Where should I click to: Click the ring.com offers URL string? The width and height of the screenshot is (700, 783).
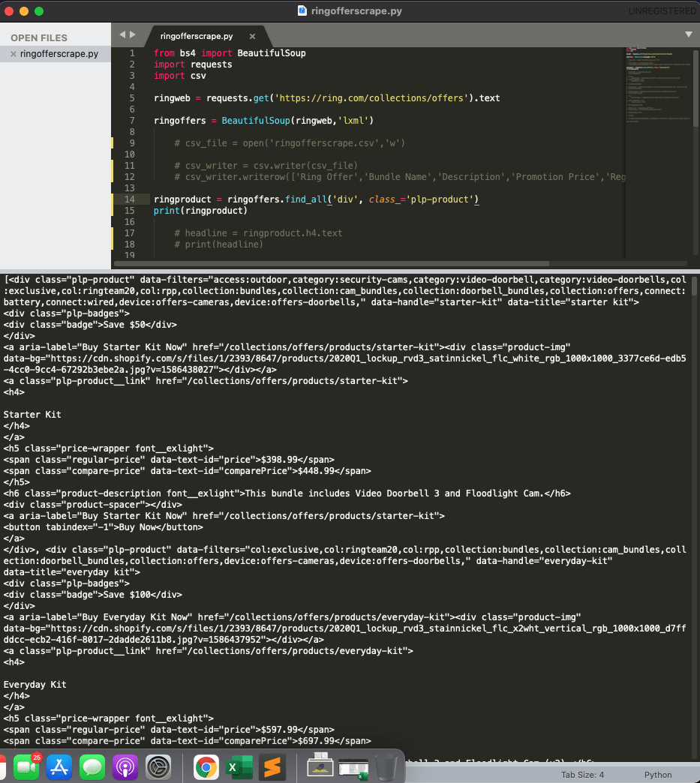[x=371, y=97]
